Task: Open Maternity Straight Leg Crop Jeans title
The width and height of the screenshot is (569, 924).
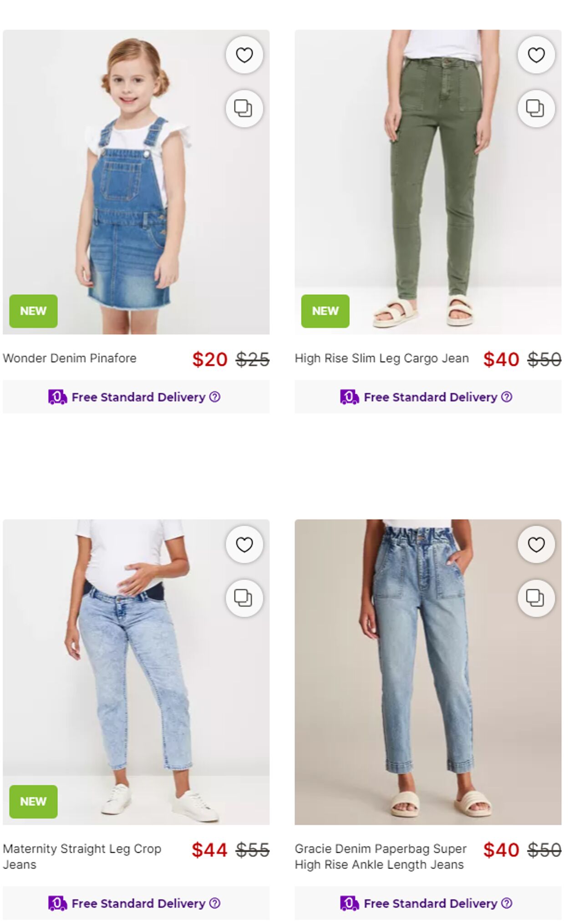Action: 82,857
